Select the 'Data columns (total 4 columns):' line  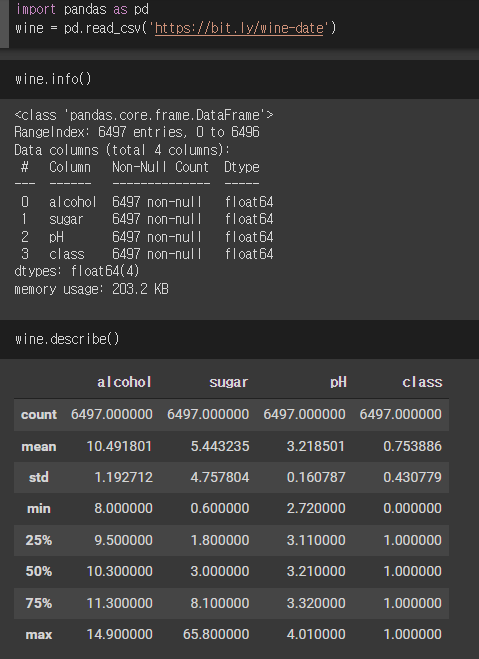click(122, 150)
